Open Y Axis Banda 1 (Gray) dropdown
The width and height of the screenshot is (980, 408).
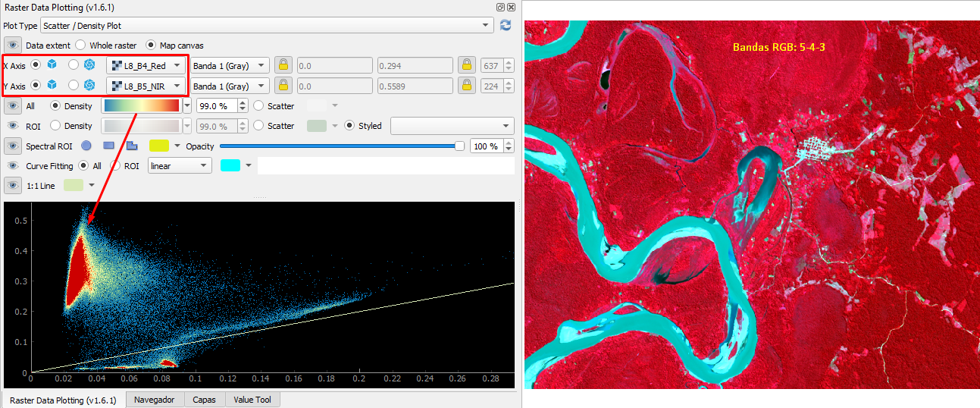click(230, 86)
